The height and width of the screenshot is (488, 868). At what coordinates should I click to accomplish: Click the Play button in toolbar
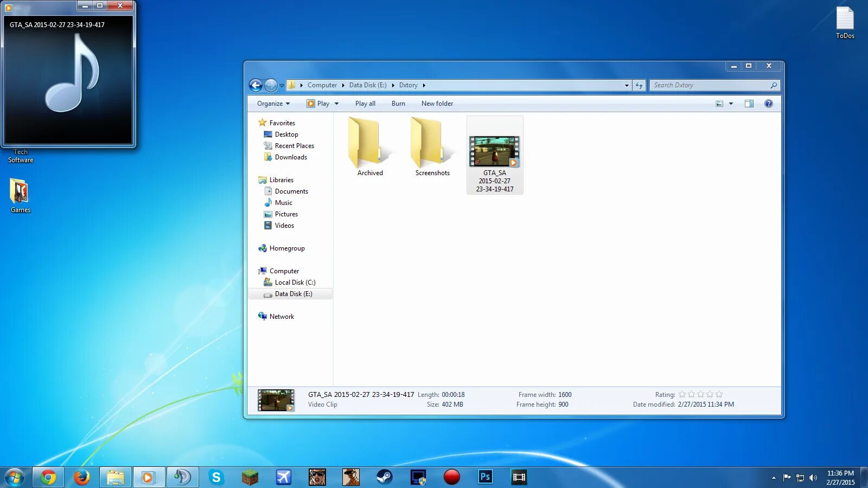point(318,104)
